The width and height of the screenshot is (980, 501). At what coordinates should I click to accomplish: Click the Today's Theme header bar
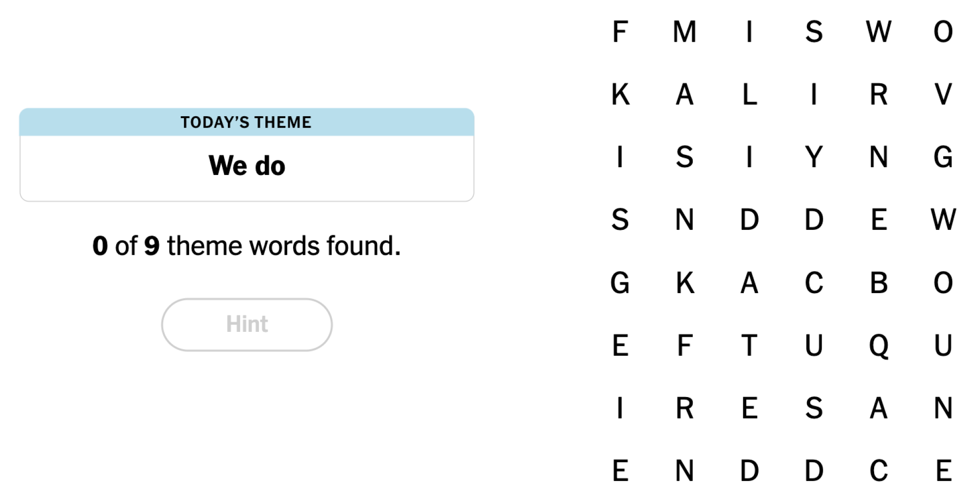247,122
